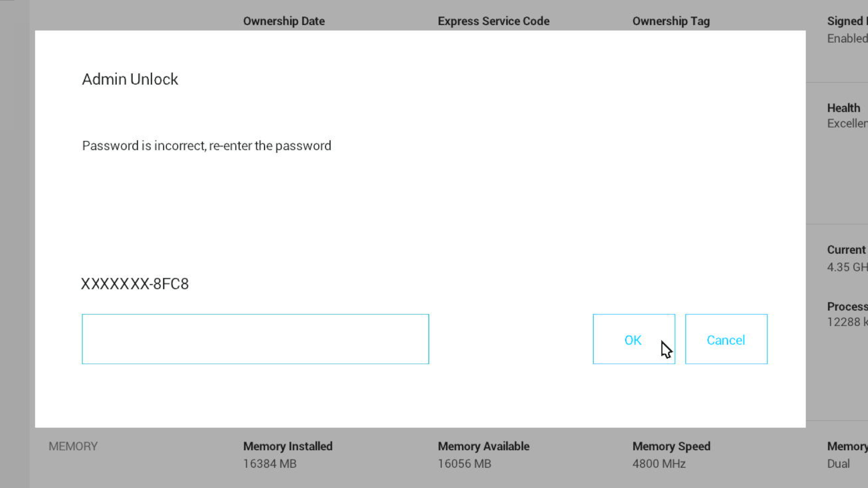Click inside the password entry field

pyautogui.click(x=255, y=338)
